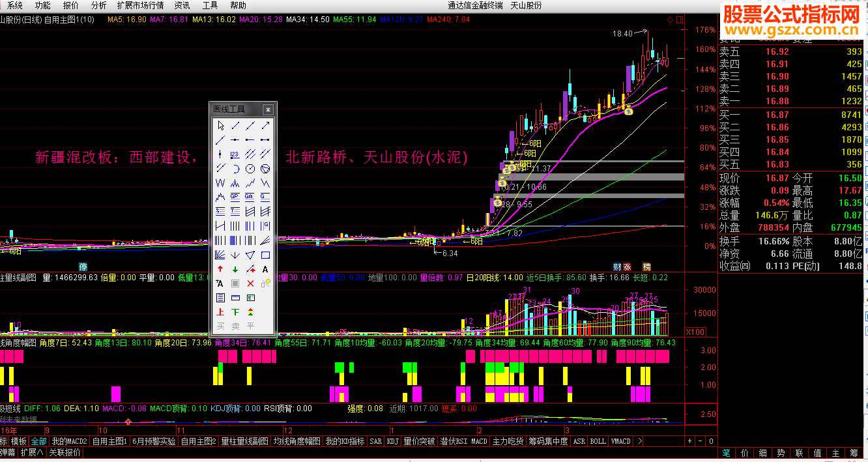
Task: Switch to the KDJ indicator tab
Action: click(392, 441)
